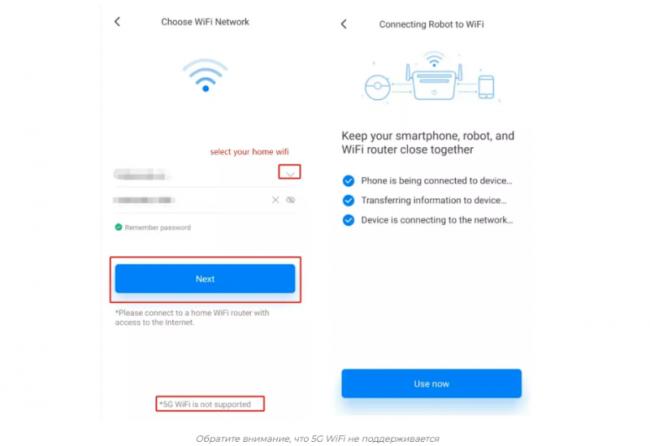Click checkmark beside Phone is being connected

coord(348,181)
